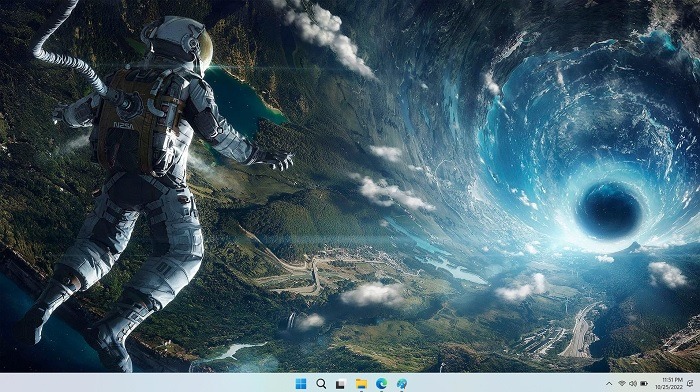Screen dimensions: 700x392
Task: Open the globe app next to Edge
Action: coord(402,384)
